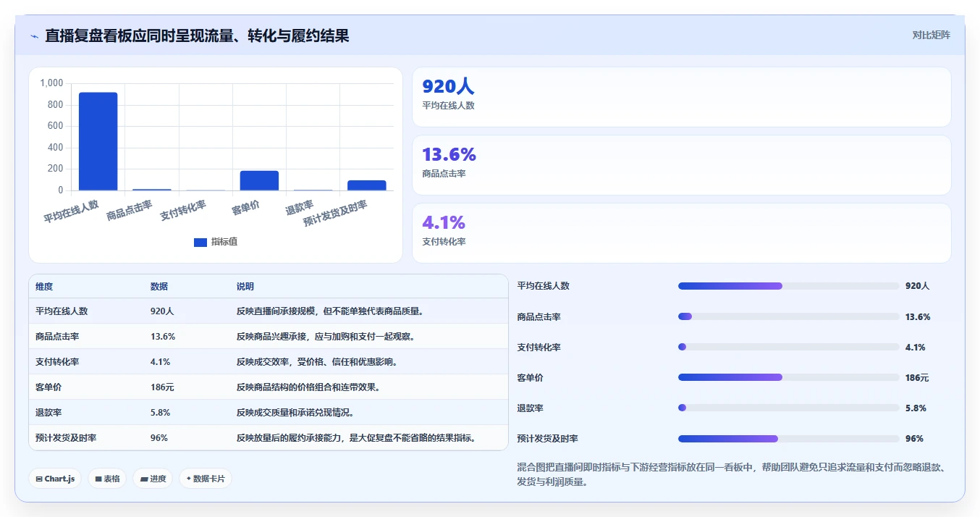Click the 客单价 label in progress list

pos(531,378)
